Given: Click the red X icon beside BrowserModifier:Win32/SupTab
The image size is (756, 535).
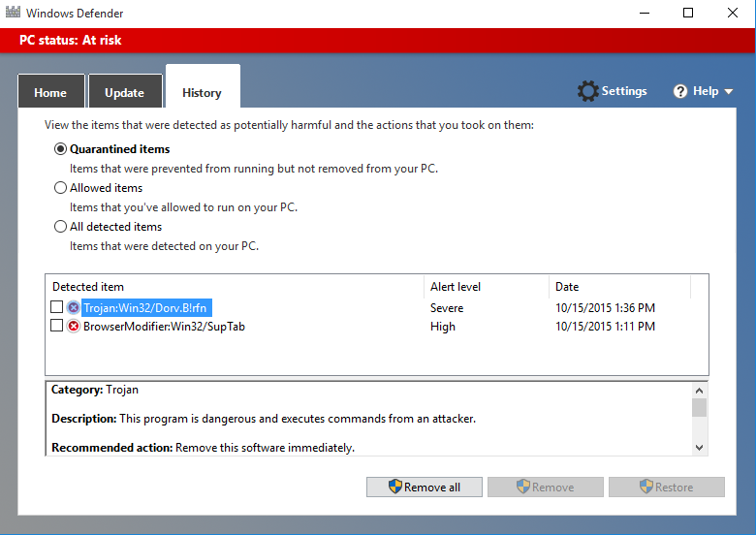Looking at the screenshot, I should tap(74, 327).
